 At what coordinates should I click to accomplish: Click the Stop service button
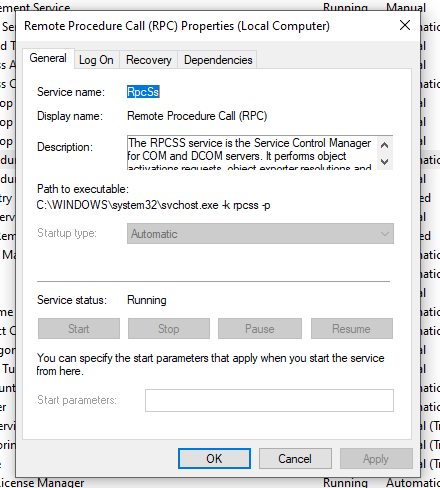[x=169, y=329]
